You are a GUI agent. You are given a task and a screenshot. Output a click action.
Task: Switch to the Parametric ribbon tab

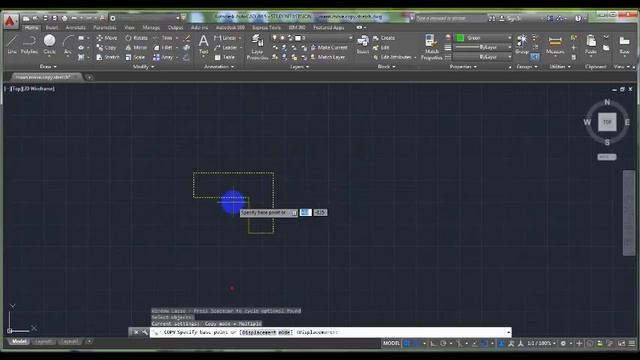104,28
